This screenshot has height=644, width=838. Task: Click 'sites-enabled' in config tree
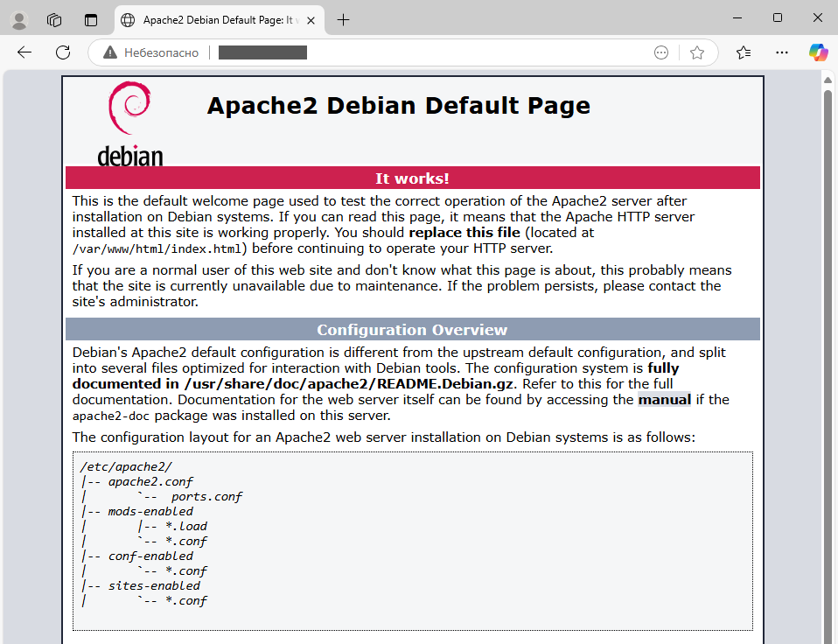154,585
